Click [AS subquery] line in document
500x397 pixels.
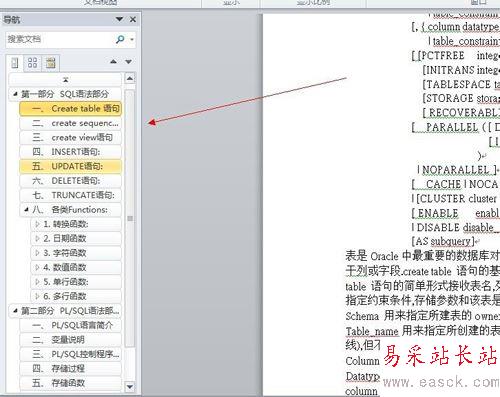(443, 241)
